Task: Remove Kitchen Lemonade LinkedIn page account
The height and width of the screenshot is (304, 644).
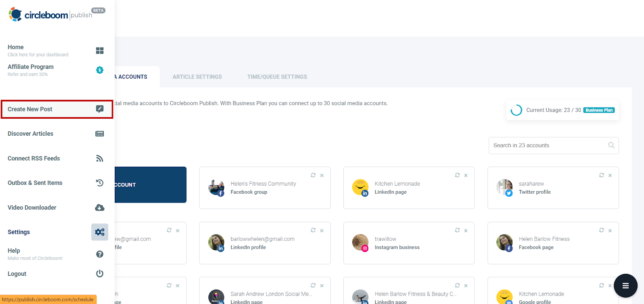Action: click(x=466, y=176)
